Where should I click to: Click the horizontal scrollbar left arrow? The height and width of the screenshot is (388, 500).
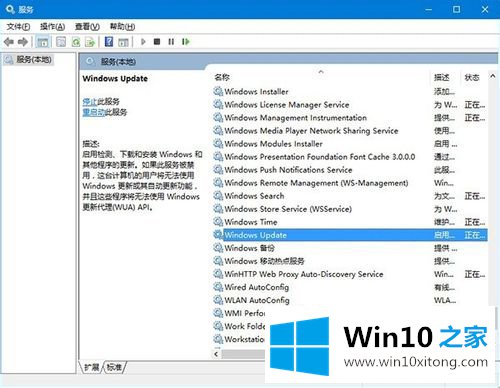(217, 354)
